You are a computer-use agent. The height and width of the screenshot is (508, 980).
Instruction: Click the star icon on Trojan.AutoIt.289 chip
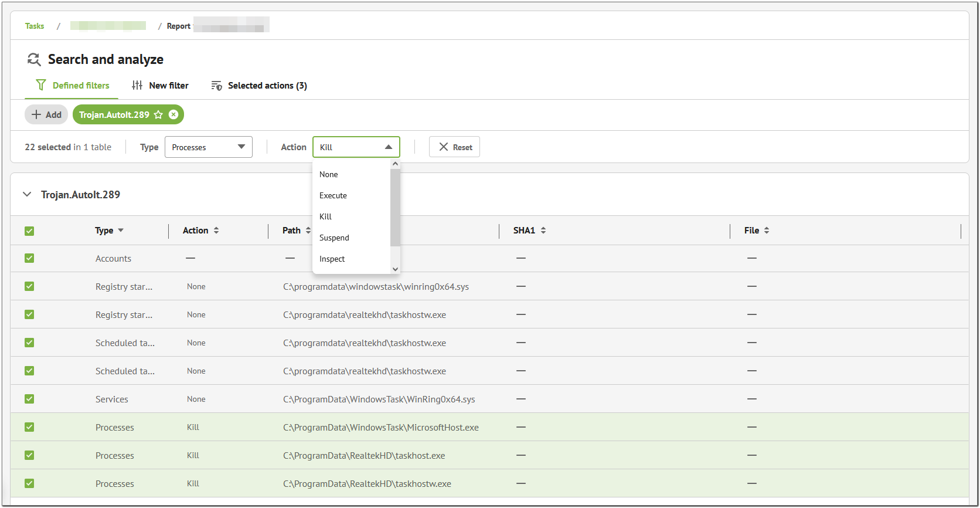[x=158, y=115]
